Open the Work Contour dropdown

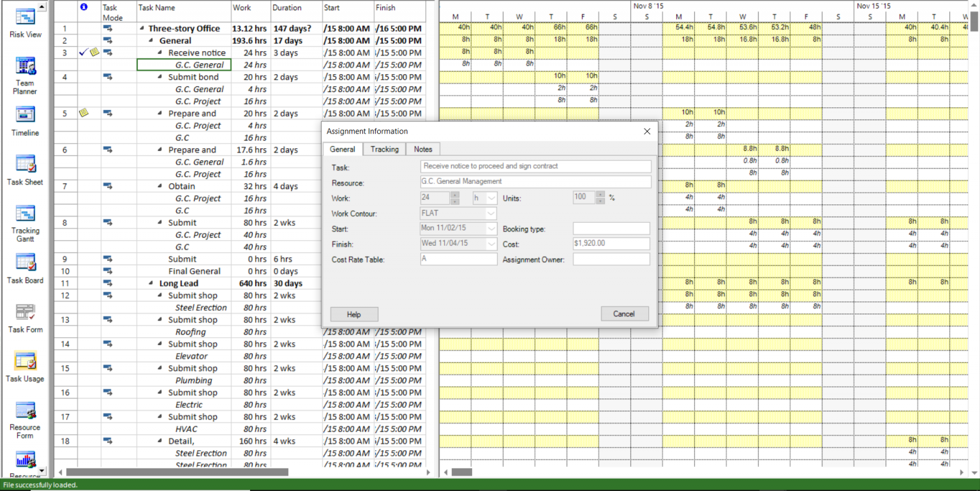492,213
